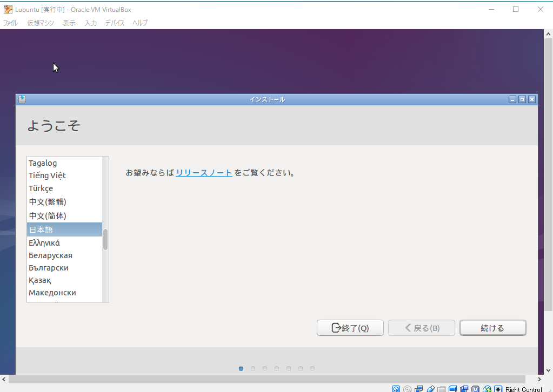Click the installer window title bar icon
Image resolution: width=553 pixels, height=392 pixels.
(22, 99)
